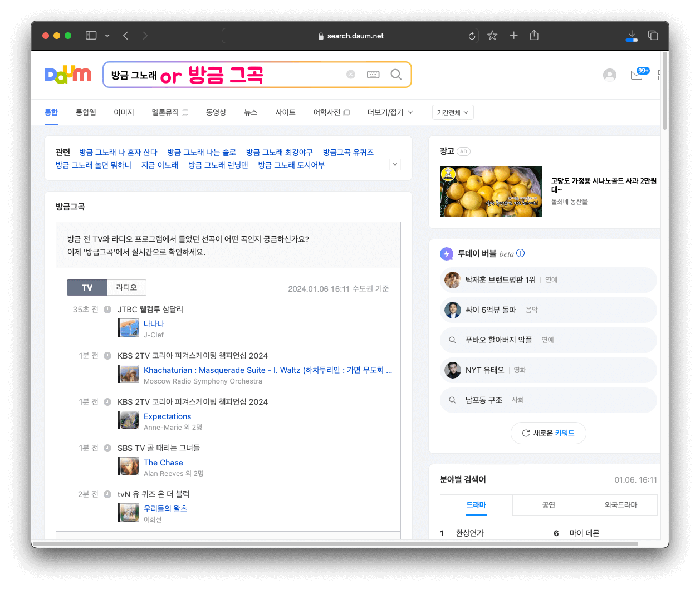
Task: Click the Daum logo
Action: point(67,75)
